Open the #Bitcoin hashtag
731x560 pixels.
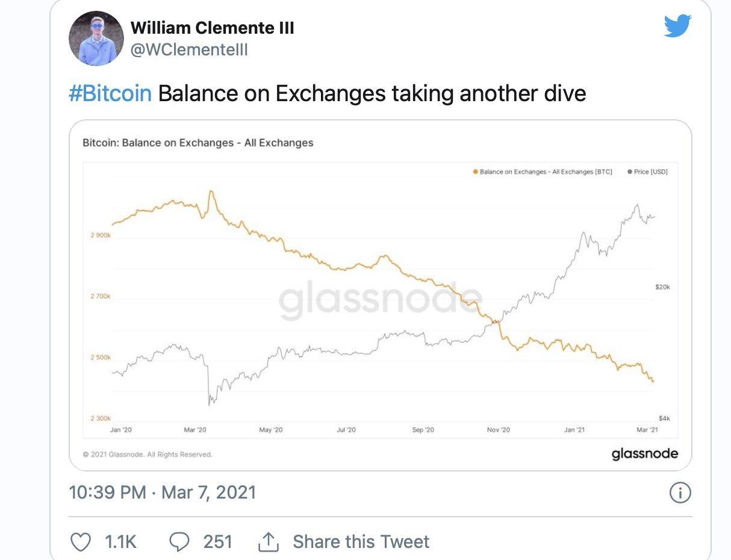pos(110,94)
